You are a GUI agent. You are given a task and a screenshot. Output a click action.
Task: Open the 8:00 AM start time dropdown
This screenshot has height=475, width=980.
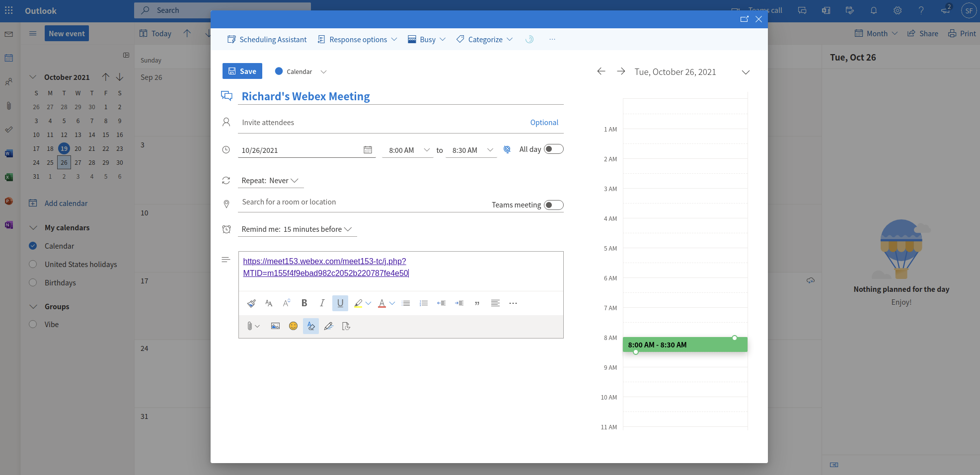point(426,150)
